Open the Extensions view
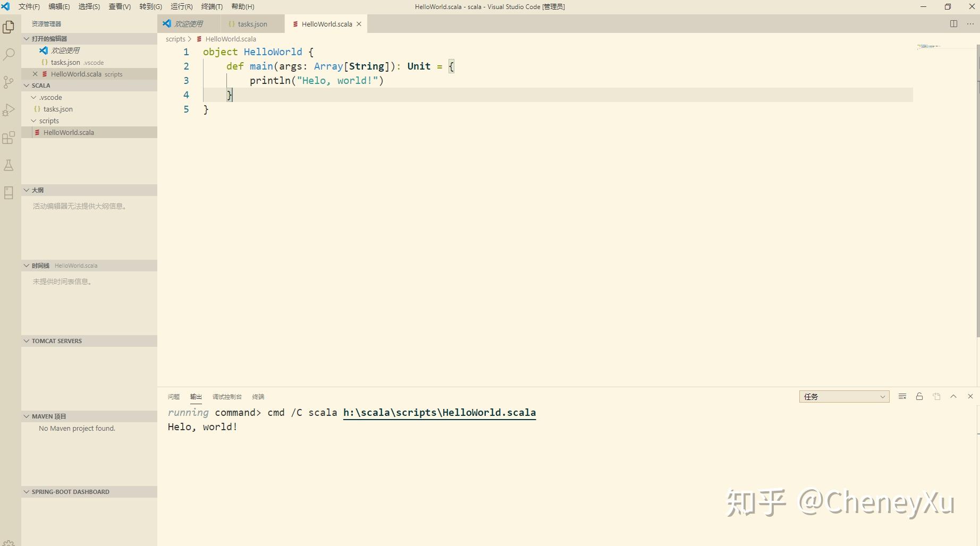Image resolution: width=980 pixels, height=546 pixels. (9, 138)
